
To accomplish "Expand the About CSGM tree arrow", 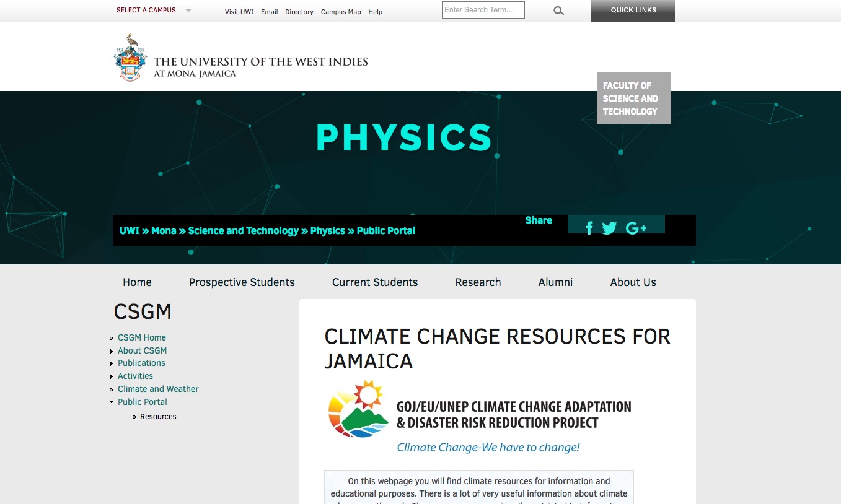I will coord(112,351).
